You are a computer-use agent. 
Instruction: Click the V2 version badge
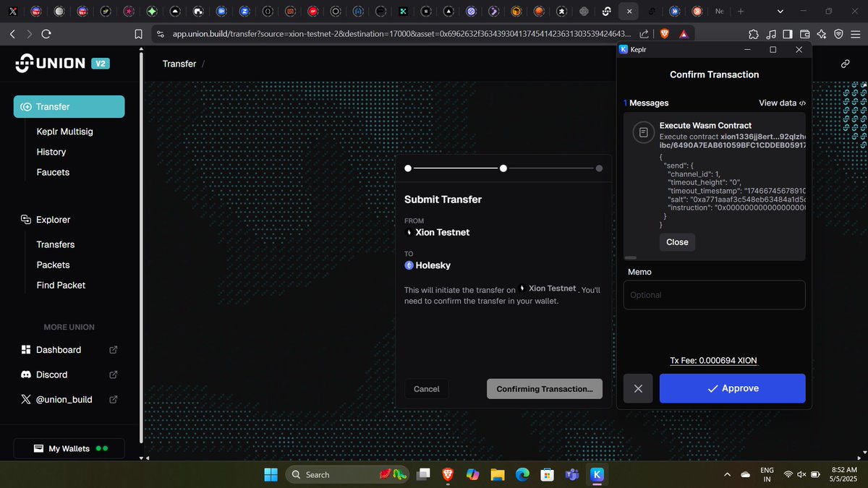(101, 64)
